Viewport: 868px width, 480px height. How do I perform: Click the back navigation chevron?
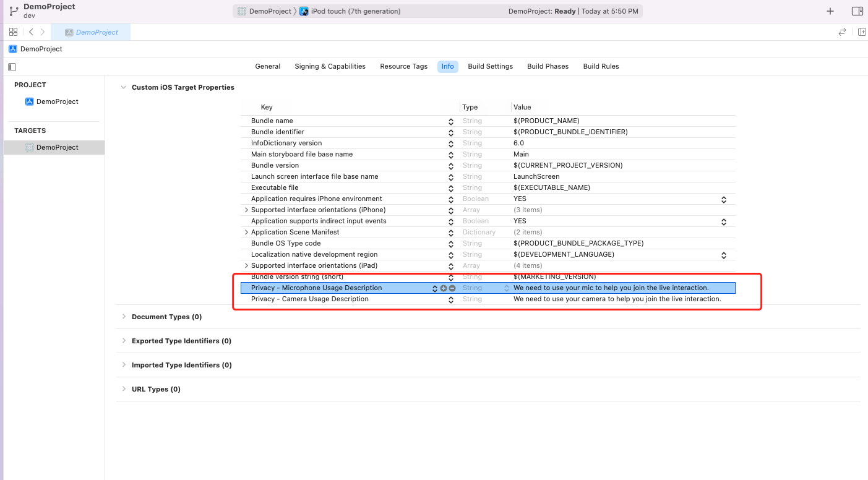click(30, 32)
